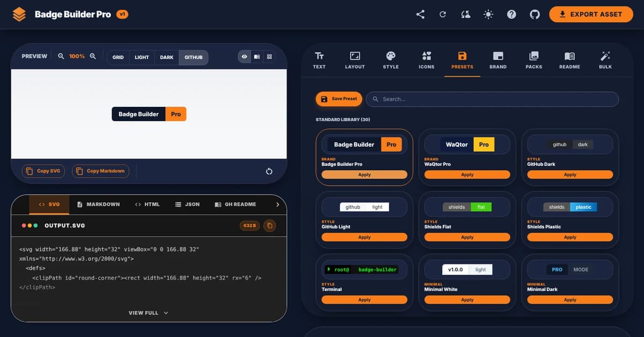
Task: Apply the Minimal Dark preset
Action: (570, 300)
